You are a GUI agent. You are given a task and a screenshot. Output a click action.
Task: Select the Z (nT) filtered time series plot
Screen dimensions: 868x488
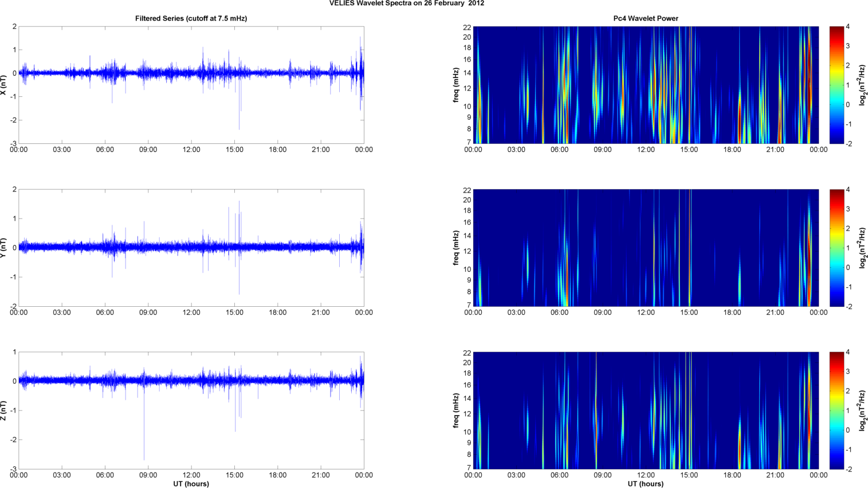191,411
